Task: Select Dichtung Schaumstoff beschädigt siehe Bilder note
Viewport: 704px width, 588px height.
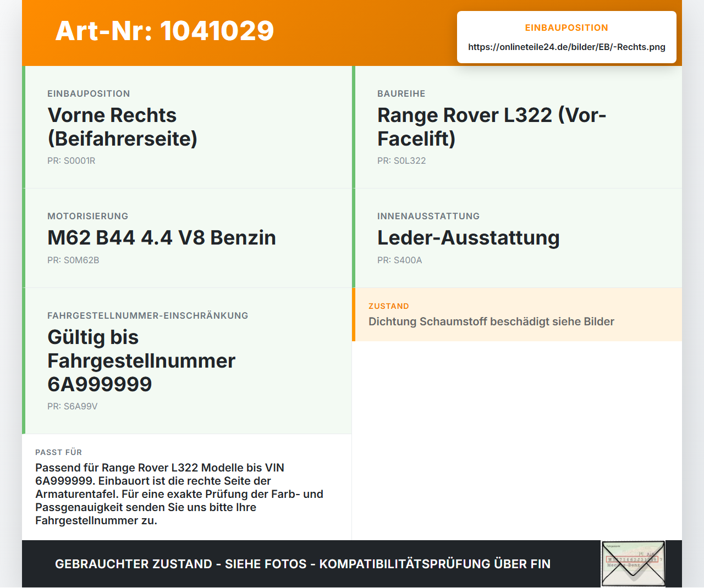Action: (491, 321)
